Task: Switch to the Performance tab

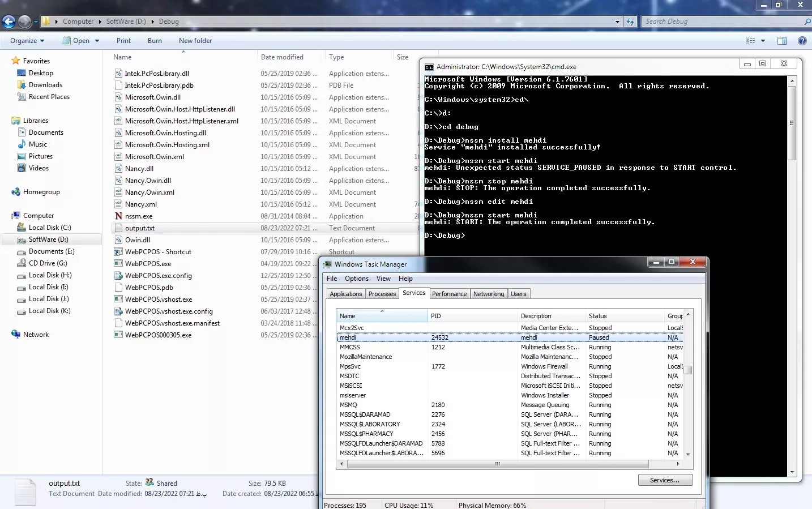Action: [450, 294]
